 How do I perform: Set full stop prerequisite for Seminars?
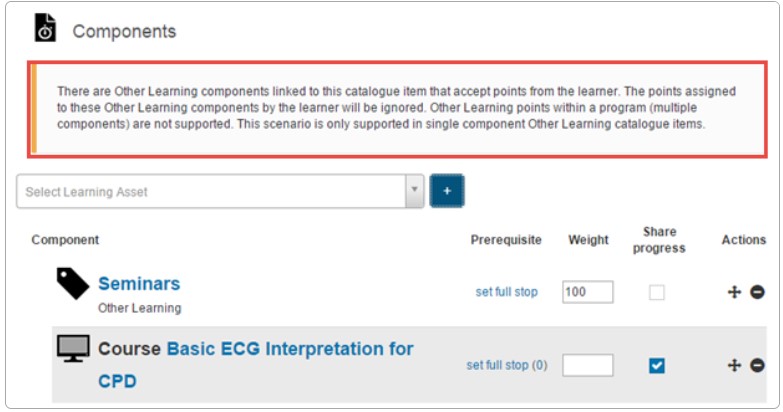[x=506, y=292]
